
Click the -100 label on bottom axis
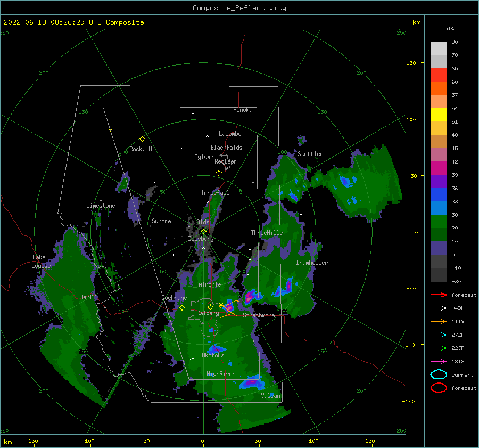click(x=88, y=441)
